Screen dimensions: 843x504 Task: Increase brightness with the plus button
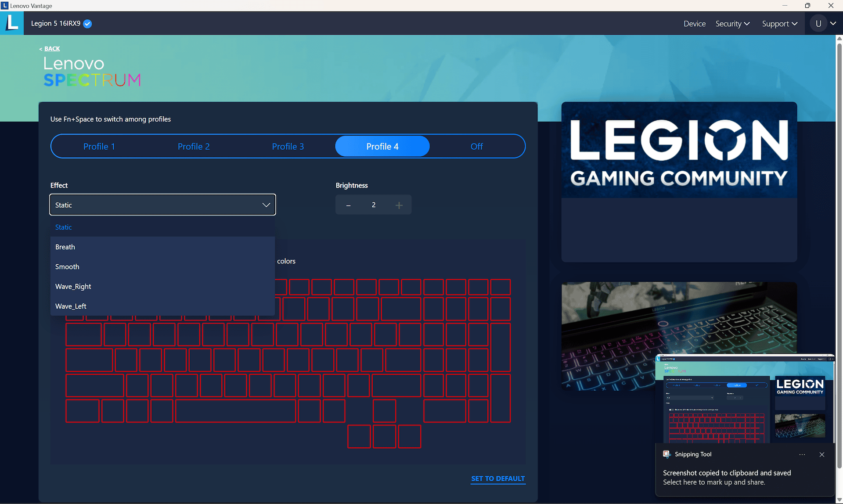click(x=399, y=205)
